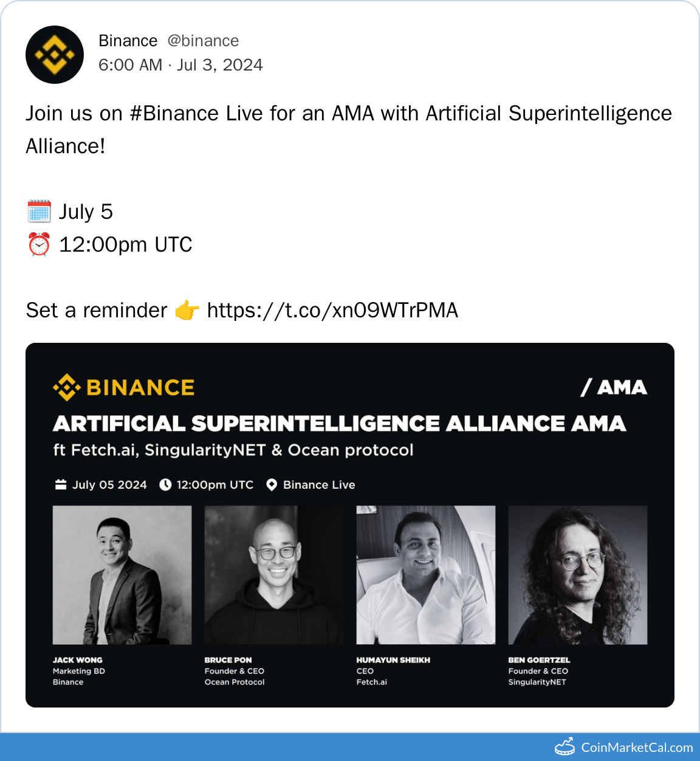Click the location pin icon by Binance Live
This screenshot has width=700, height=761.
point(272,484)
